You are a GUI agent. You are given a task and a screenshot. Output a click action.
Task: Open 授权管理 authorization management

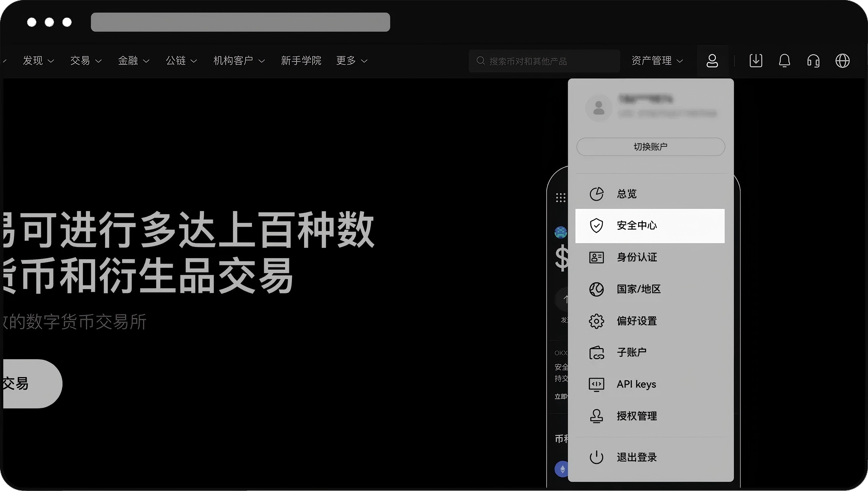click(x=637, y=416)
